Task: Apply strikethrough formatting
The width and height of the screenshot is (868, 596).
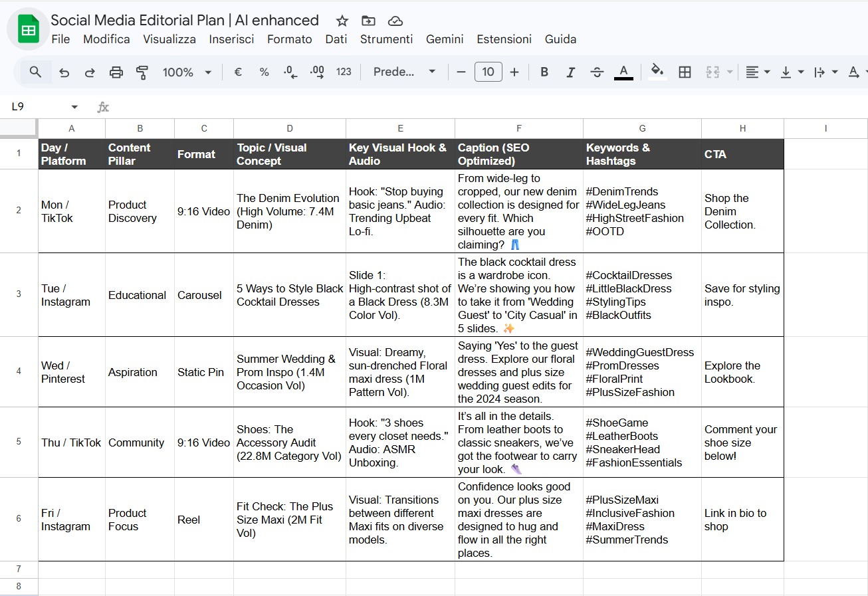Action: pyautogui.click(x=597, y=72)
